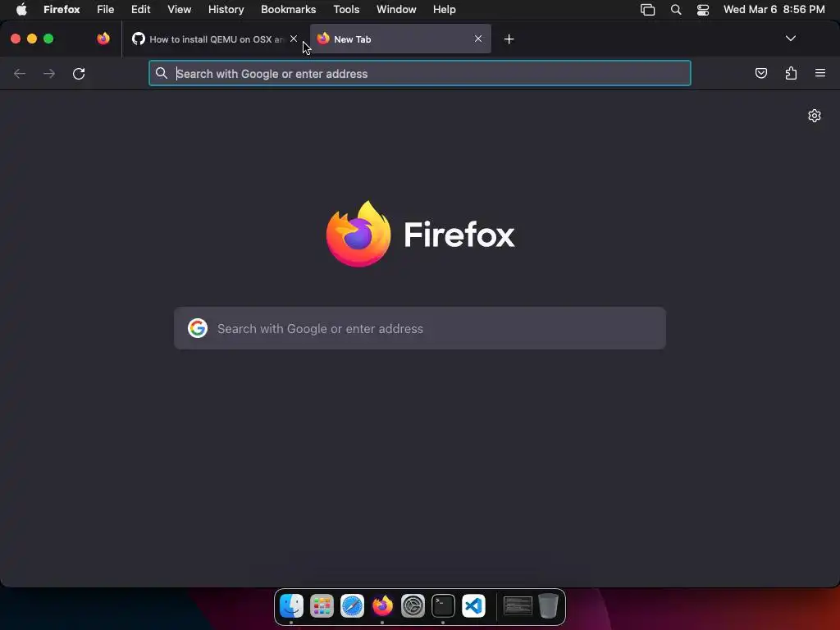Open minimized window thumbnail in Dock
This screenshot has height=630, width=840.
(518, 606)
